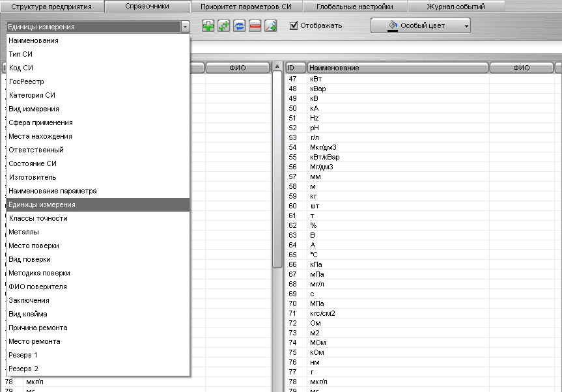The width and height of the screenshot is (562, 392).
Task: Go to the Глобальные настройки tab
Action: [x=354, y=7]
